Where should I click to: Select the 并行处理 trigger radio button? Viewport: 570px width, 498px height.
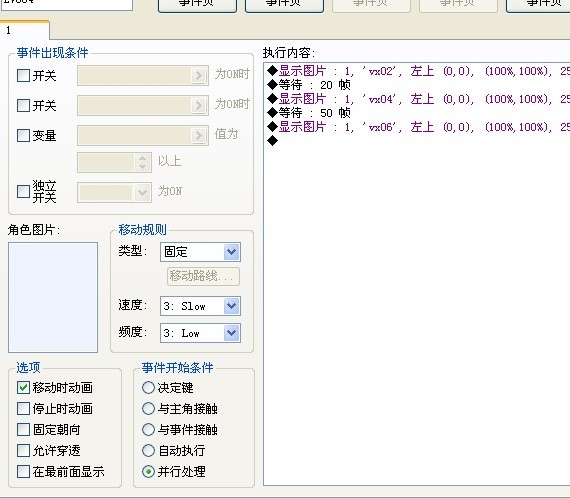148,472
